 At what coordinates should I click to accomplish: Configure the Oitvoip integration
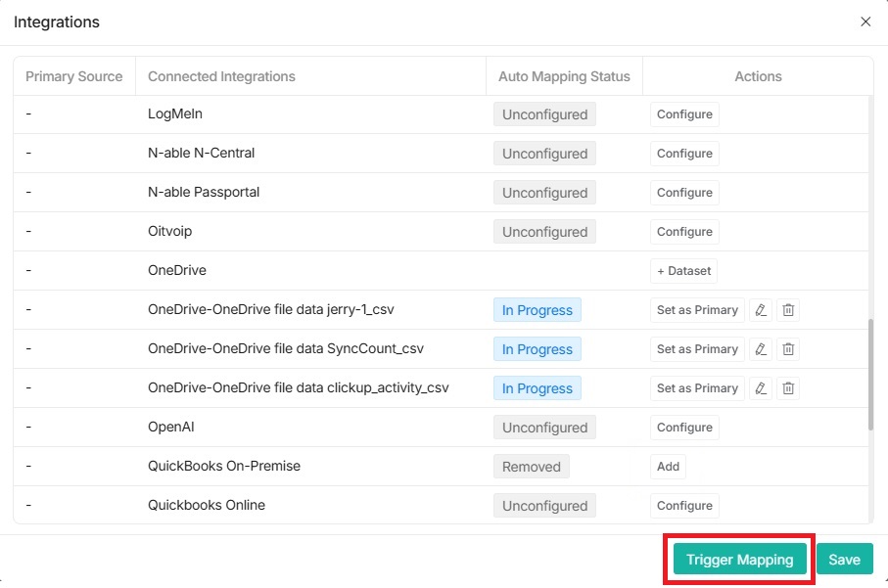683,232
